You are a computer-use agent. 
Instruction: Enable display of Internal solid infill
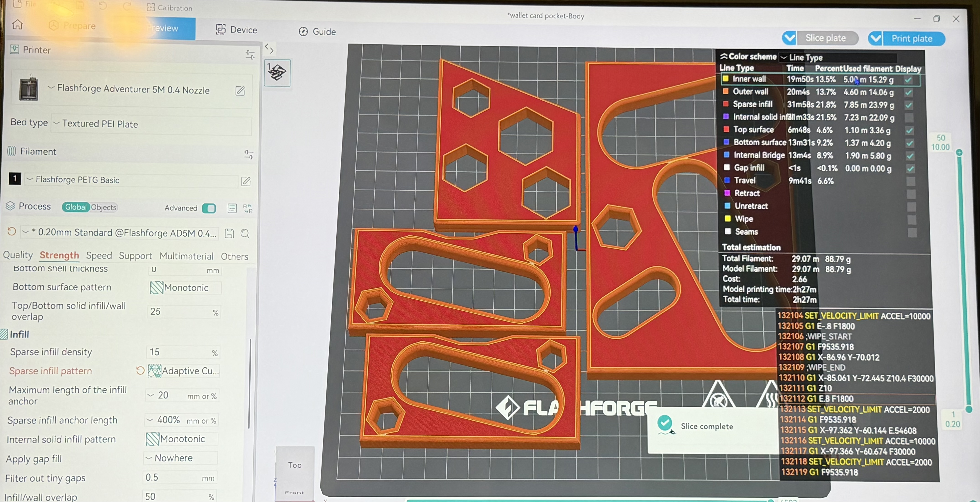pos(909,118)
